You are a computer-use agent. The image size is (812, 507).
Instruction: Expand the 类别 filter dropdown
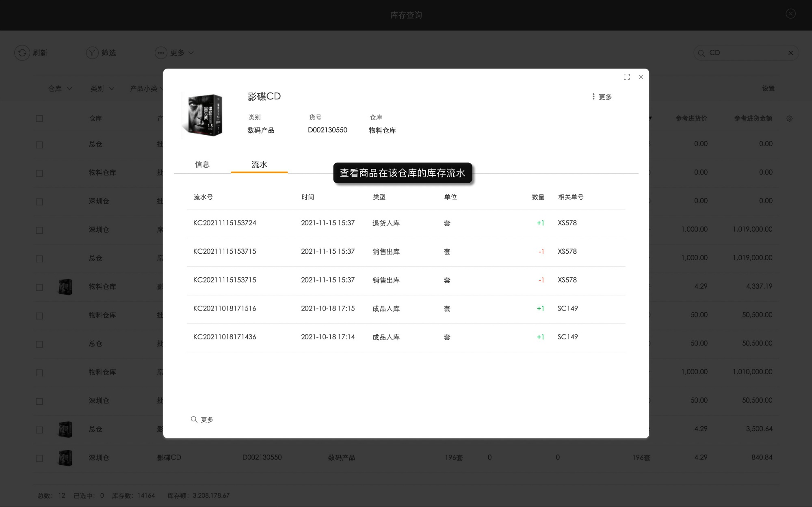click(x=102, y=88)
